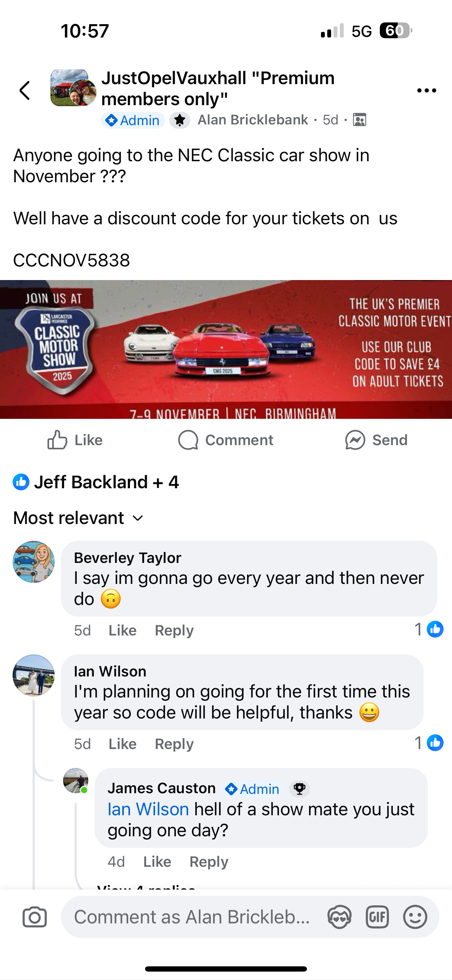Tap the Comment action on post
The height and width of the screenshot is (980, 452).
click(226, 440)
